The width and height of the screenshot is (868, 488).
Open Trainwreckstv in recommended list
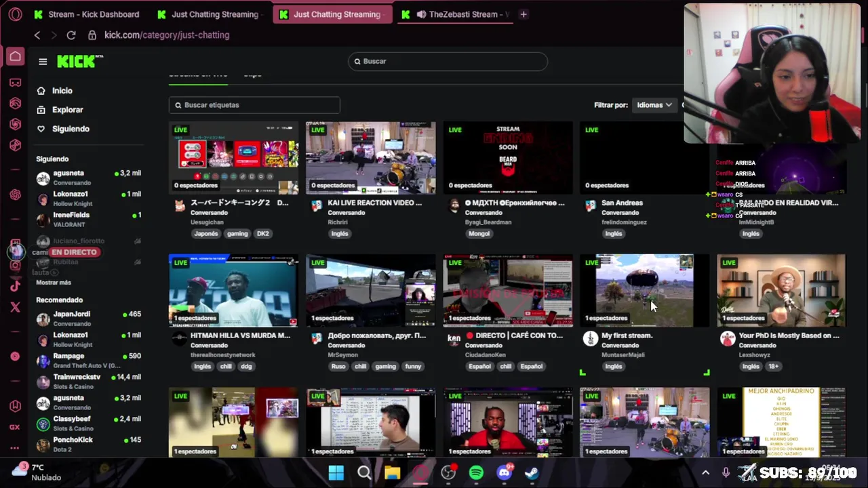[89, 382]
